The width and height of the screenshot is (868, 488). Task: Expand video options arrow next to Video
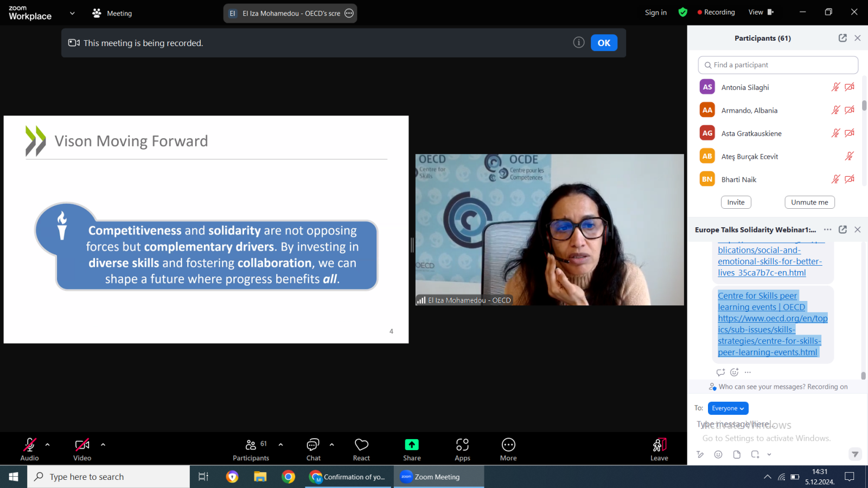pyautogui.click(x=103, y=445)
